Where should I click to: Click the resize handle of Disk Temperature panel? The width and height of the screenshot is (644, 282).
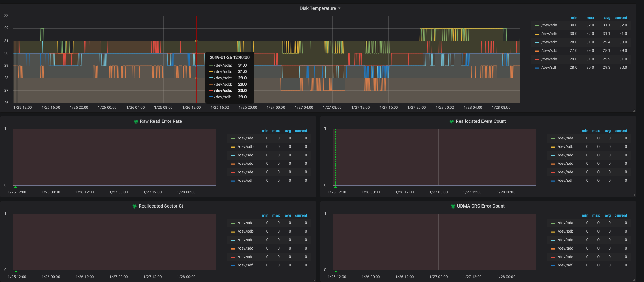coord(634,110)
